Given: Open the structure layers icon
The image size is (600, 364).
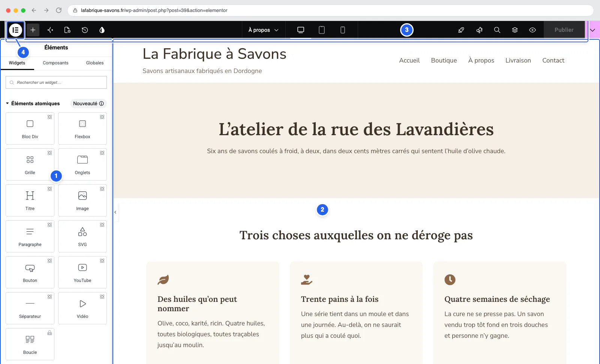Looking at the screenshot, I should point(515,30).
